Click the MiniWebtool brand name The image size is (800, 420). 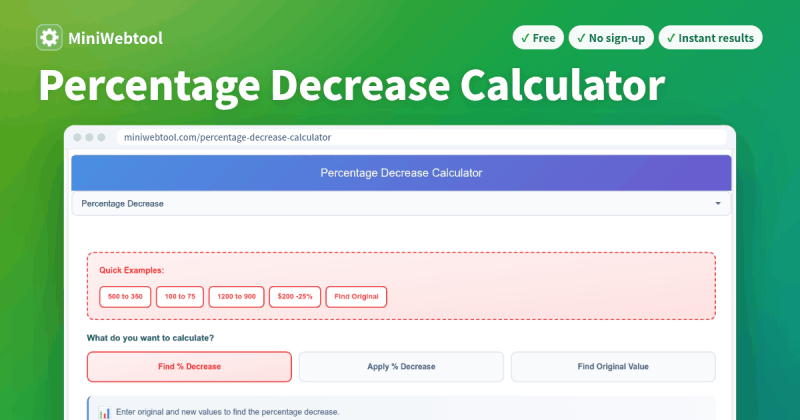[x=115, y=38]
